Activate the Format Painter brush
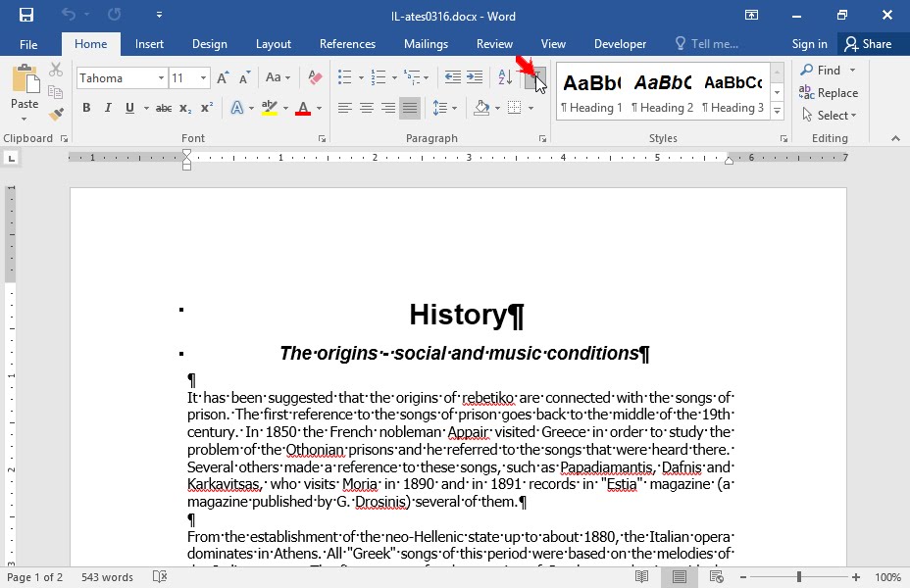 point(56,115)
